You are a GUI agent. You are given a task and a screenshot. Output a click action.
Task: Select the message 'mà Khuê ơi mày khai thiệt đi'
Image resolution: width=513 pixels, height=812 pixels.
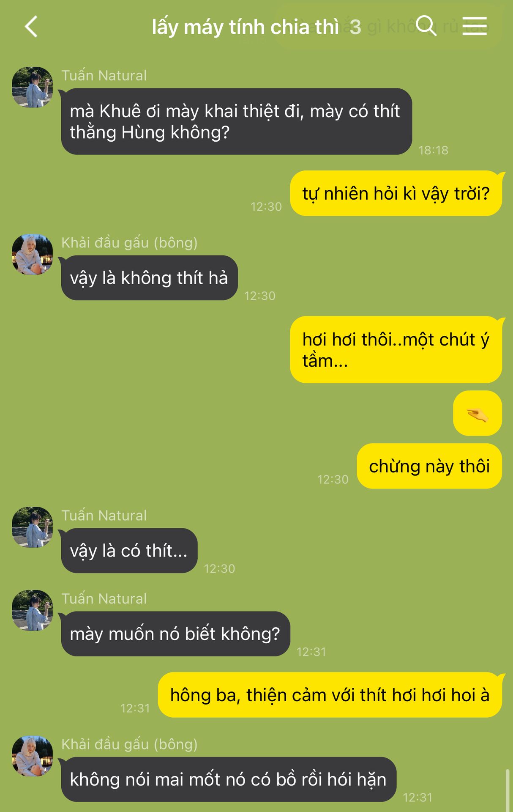tap(237, 121)
